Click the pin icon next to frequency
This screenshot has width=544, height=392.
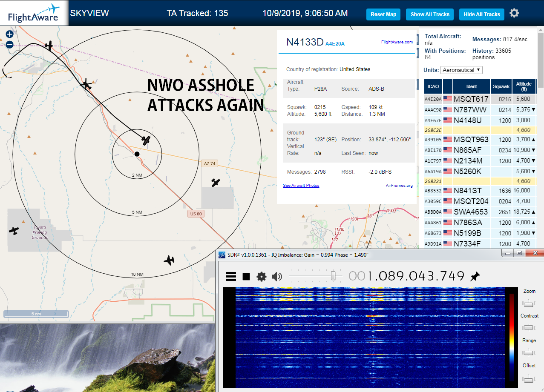(x=474, y=277)
